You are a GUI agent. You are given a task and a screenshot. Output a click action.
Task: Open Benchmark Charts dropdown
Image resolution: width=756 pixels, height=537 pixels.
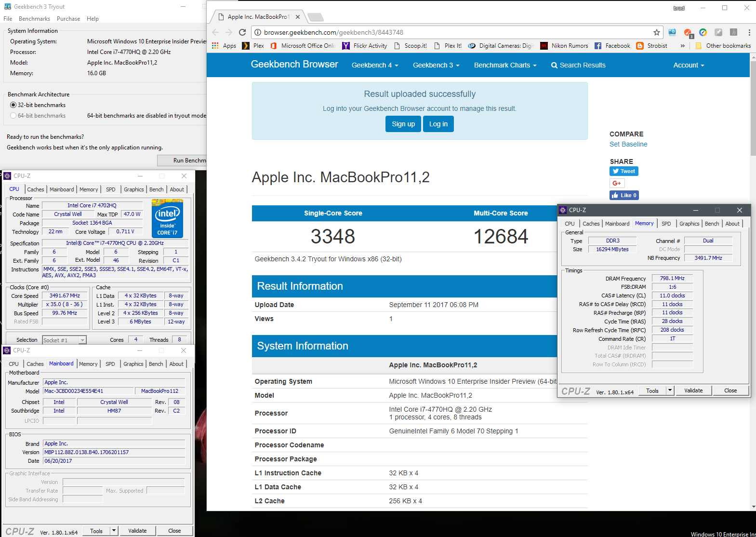point(505,65)
